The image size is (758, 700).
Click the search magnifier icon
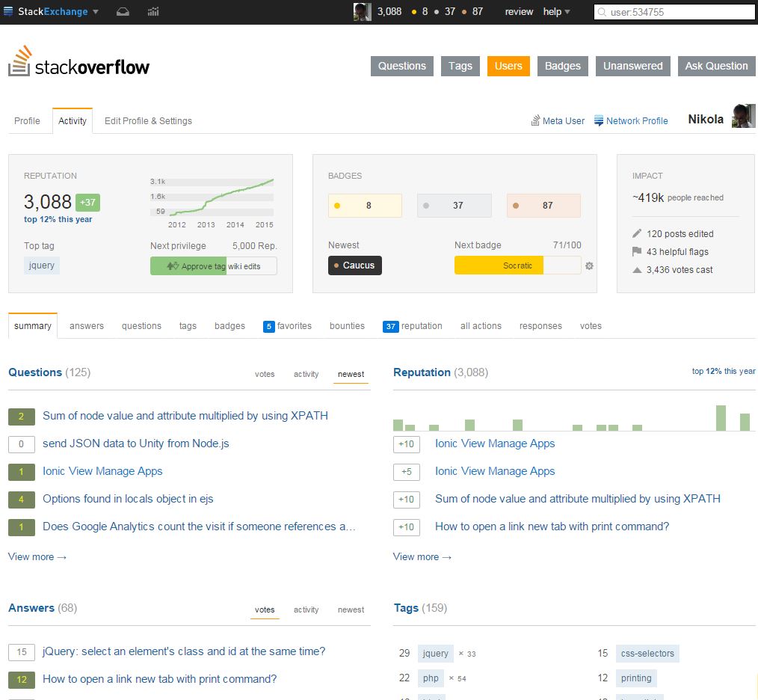click(x=602, y=12)
